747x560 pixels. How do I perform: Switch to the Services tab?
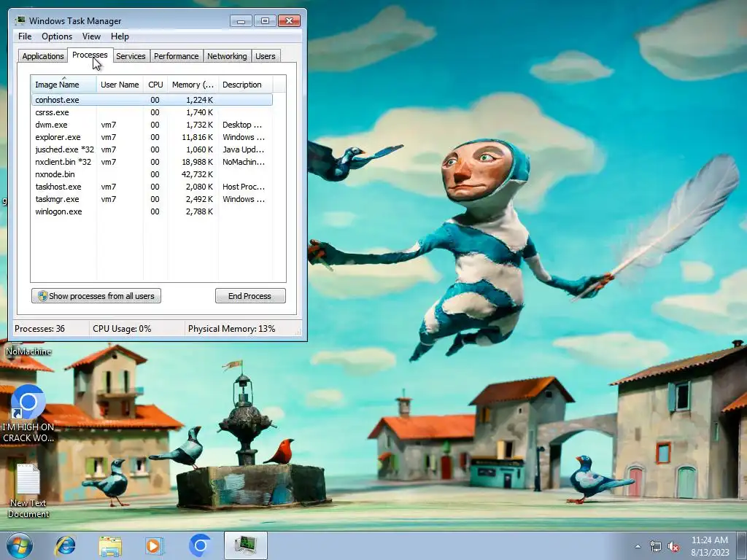click(x=131, y=56)
